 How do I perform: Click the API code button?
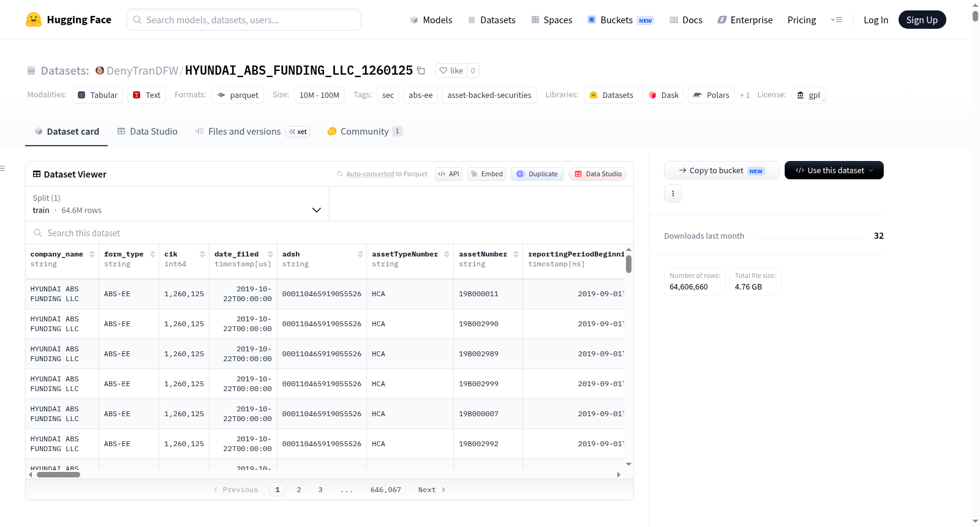[448, 174]
